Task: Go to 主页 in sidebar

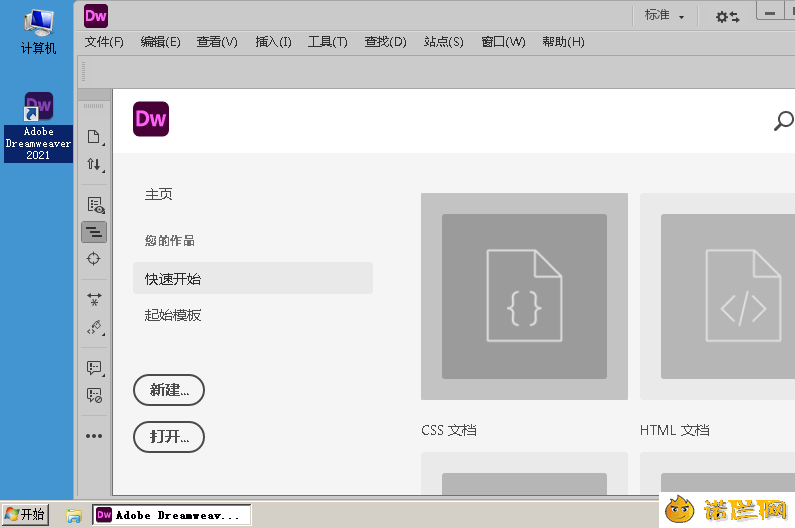Action: (x=159, y=194)
